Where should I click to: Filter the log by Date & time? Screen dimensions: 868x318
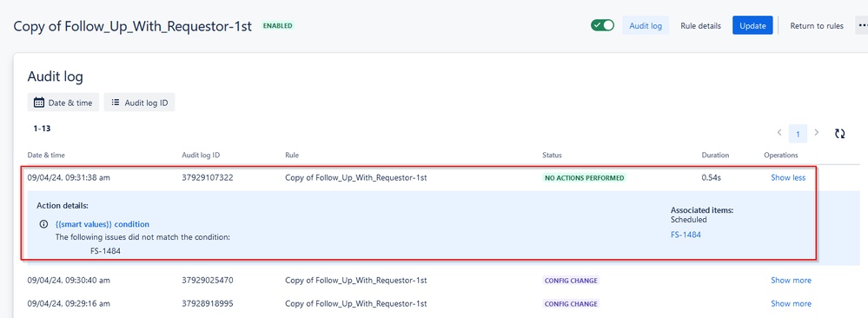point(63,103)
